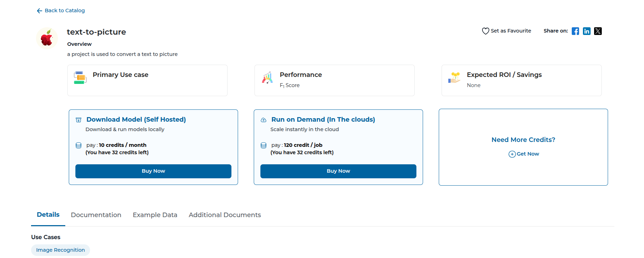Share on LinkedIn
Image resolution: width=644 pixels, height=258 pixels.
[587, 31]
